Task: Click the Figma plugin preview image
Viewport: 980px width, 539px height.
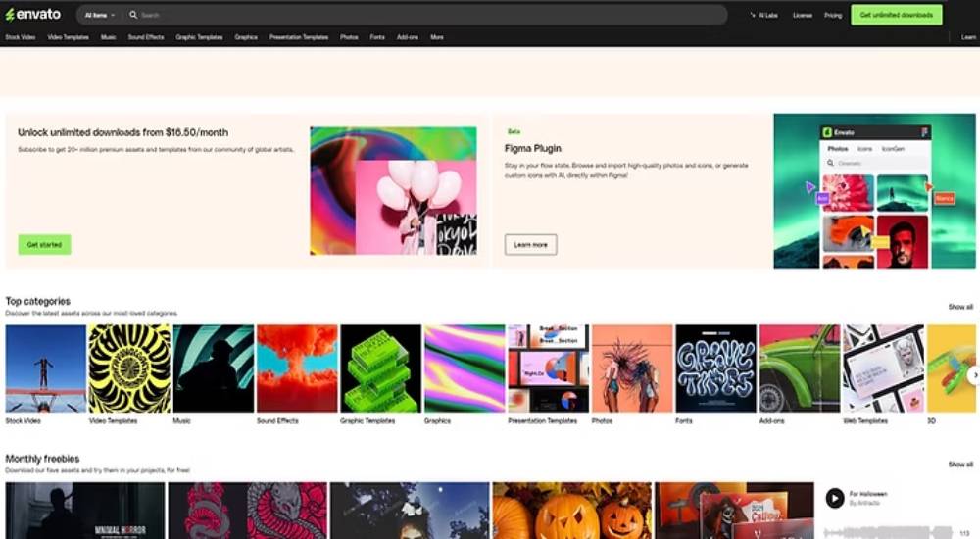Action: point(874,191)
